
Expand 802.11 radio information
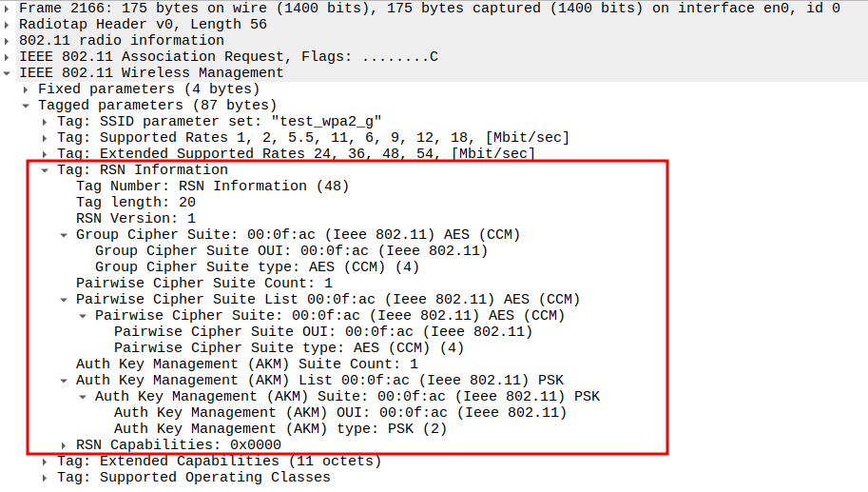tap(9, 40)
